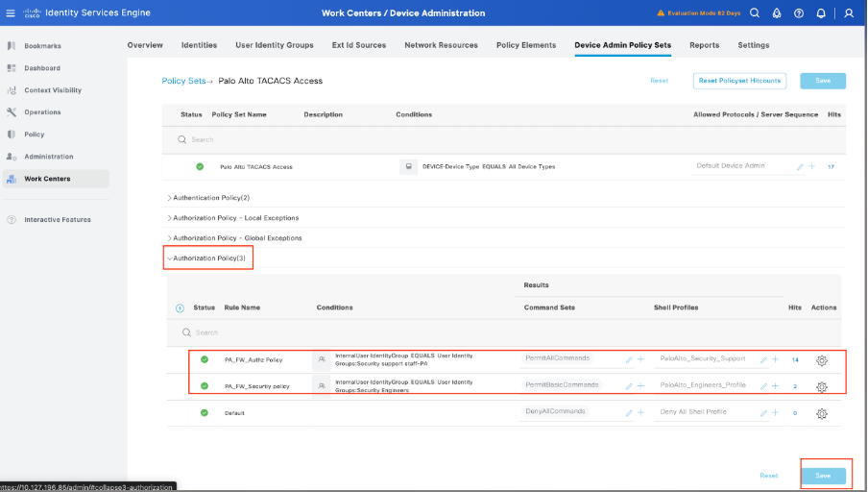Add command set next to PermitAllCommands

[x=640, y=359]
